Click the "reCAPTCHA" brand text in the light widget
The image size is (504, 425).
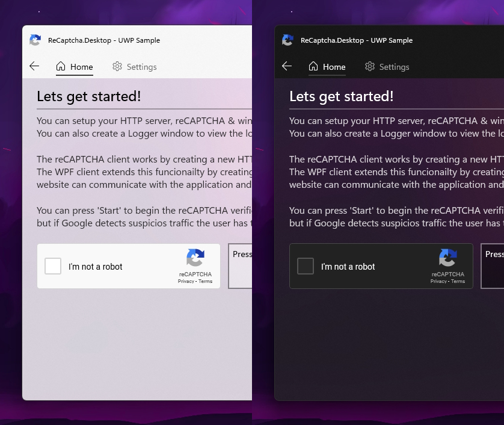195,274
